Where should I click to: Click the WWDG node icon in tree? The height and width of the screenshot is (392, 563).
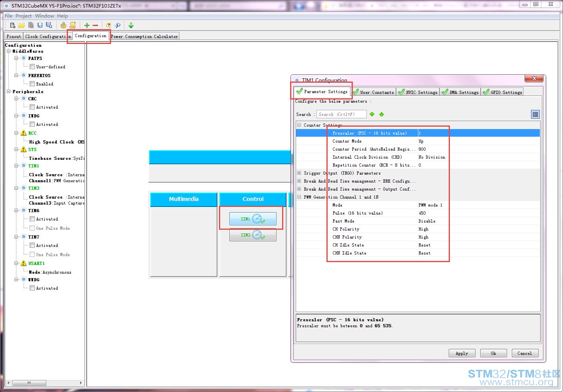click(24, 280)
